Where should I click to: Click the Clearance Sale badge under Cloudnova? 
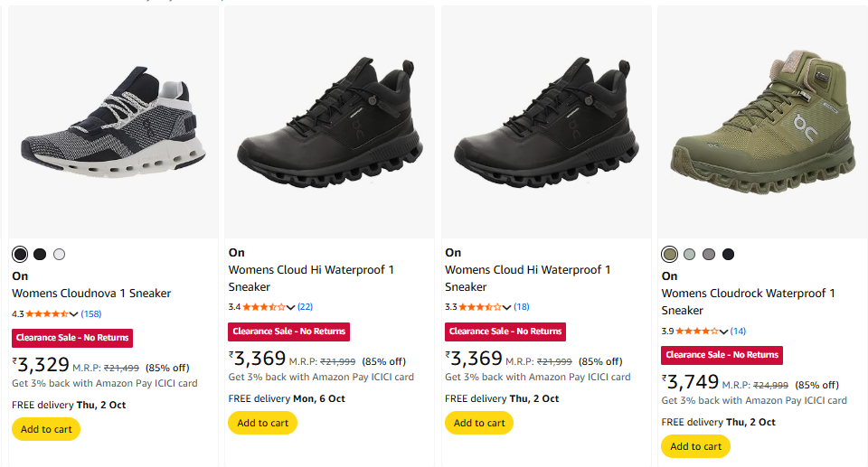(x=72, y=338)
